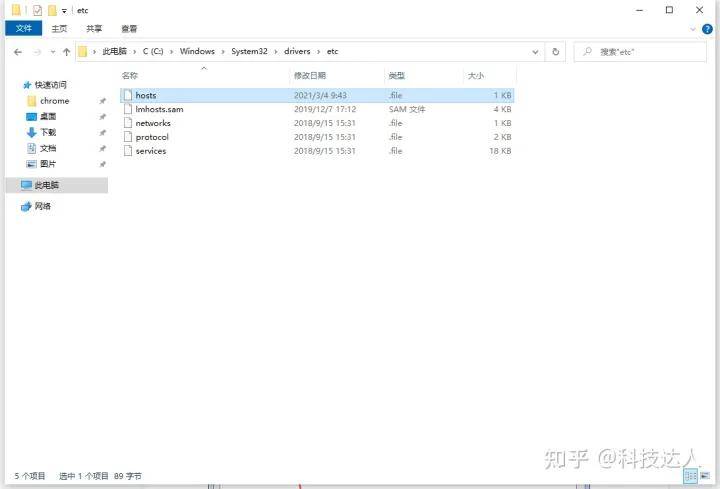This screenshot has height=489, width=720.
Task: Open the customize quick access toolbar dropdown
Action: tap(64, 11)
